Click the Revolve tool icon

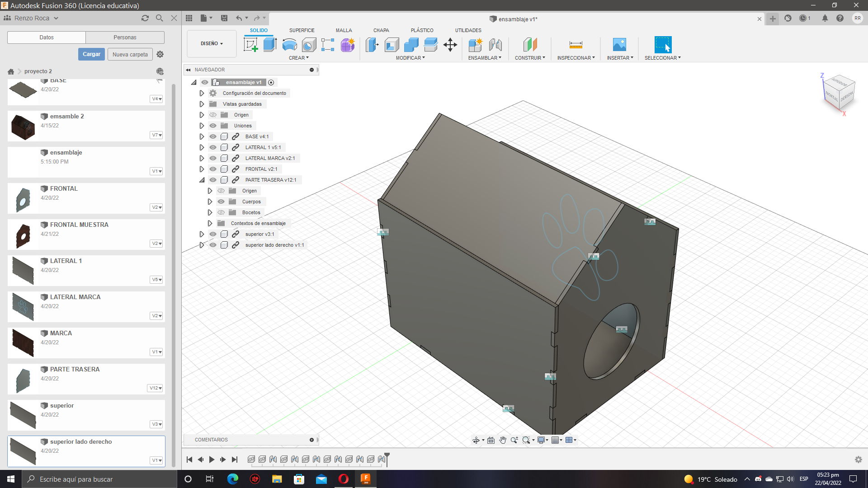pos(289,45)
